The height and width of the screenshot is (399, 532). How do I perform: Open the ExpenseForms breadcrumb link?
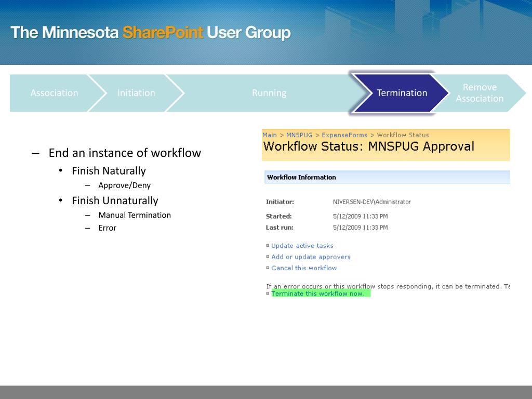click(344, 135)
